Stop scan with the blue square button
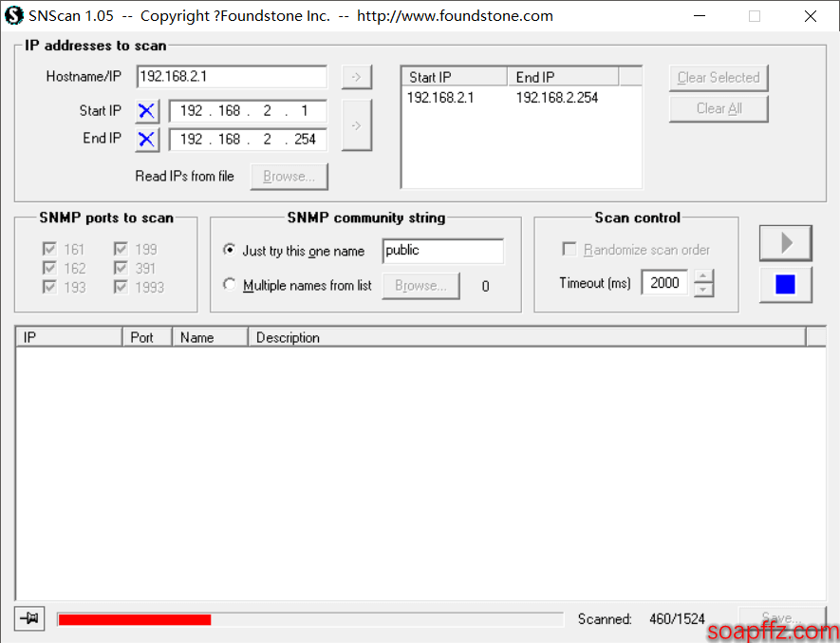The height and width of the screenshot is (643, 840). tap(785, 285)
